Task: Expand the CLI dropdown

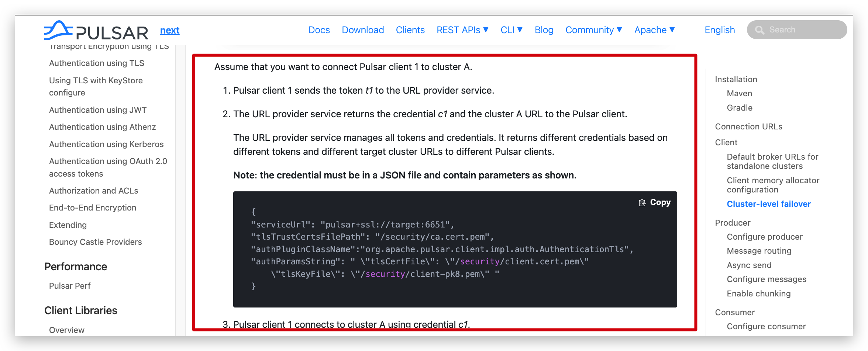Action: pyautogui.click(x=512, y=30)
